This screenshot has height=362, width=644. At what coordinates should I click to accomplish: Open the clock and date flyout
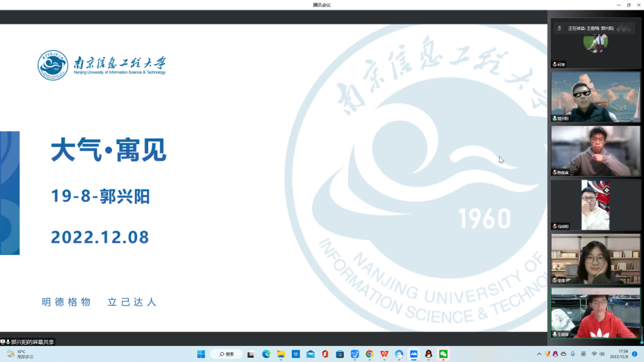pyautogui.click(x=619, y=354)
